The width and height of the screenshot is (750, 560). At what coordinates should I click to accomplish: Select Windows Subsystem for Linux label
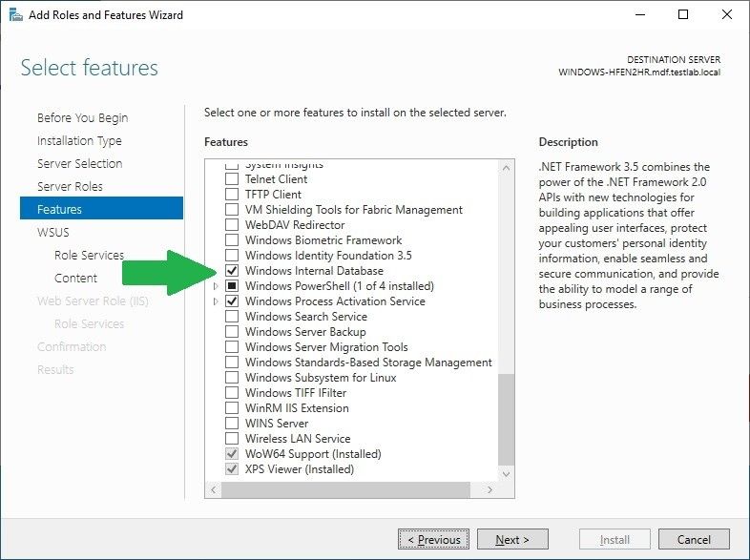coord(321,378)
